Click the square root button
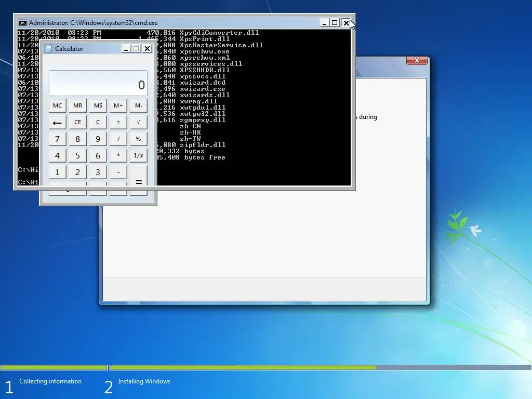Viewport: 532px width, 399px height. [x=138, y=122]
